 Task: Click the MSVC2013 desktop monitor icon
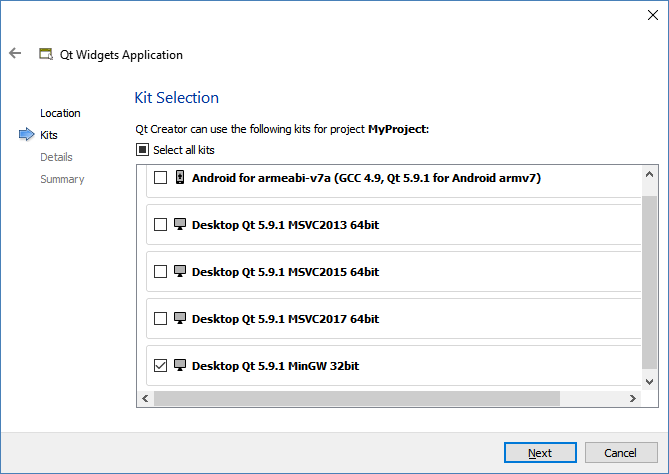(x=180, y=225)
